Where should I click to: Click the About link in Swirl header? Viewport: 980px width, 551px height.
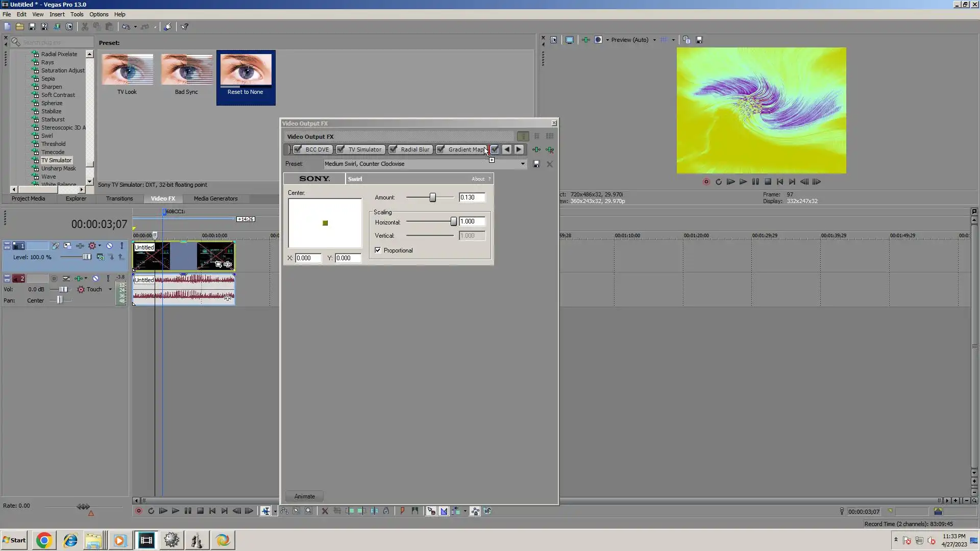pyautogui.click(x=478, y=179)
